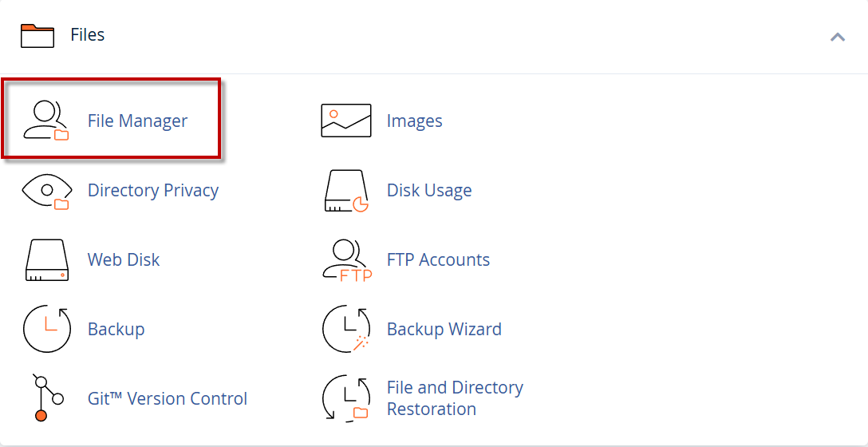The width and height of the screenshot is (868, 447).
Task: Click the Git Version Control branch icon
Action: tap(45, 398)
